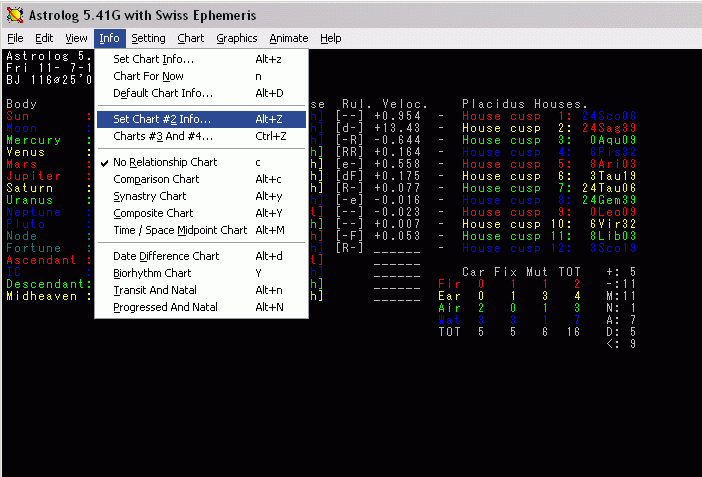Select Chart For Now

click(201, 76)
